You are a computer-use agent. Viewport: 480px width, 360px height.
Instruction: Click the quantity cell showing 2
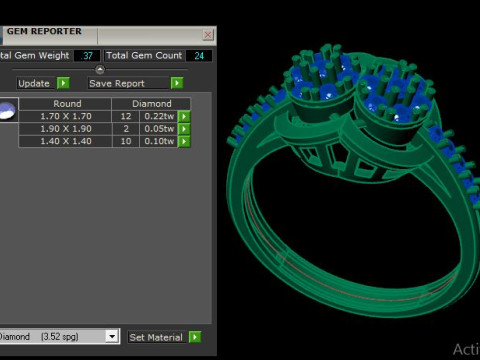tap(126, 129)
